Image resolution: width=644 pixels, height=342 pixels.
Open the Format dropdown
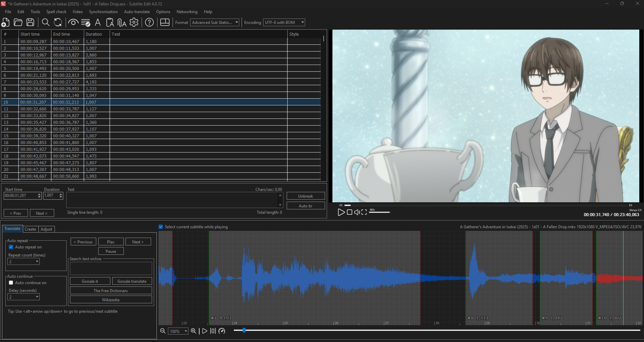tap(215, 23)
